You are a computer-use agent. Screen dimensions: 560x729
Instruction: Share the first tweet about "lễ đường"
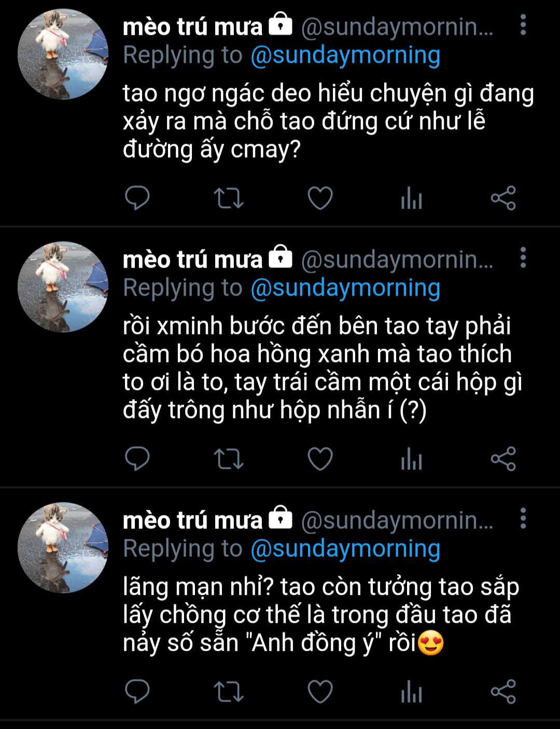click(503, 198)
